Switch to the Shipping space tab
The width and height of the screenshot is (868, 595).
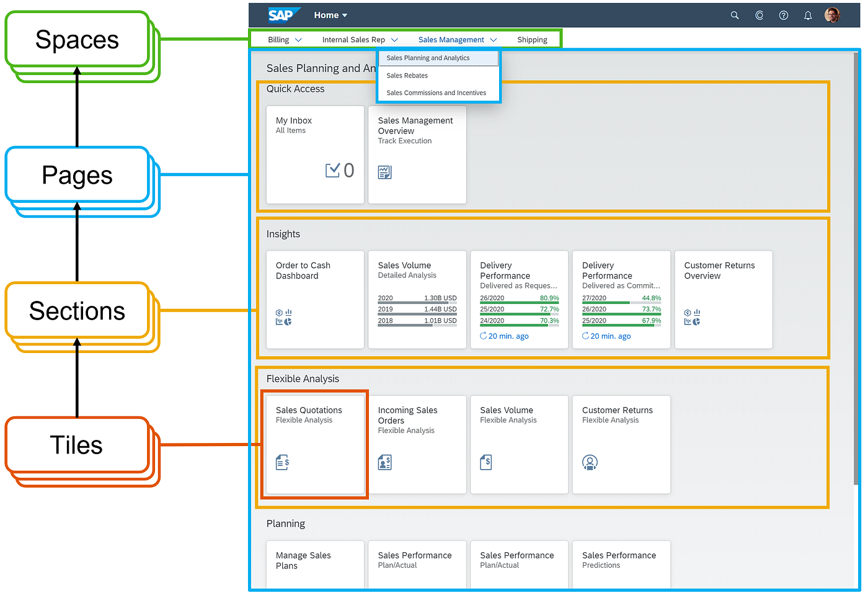click(532, 39)
